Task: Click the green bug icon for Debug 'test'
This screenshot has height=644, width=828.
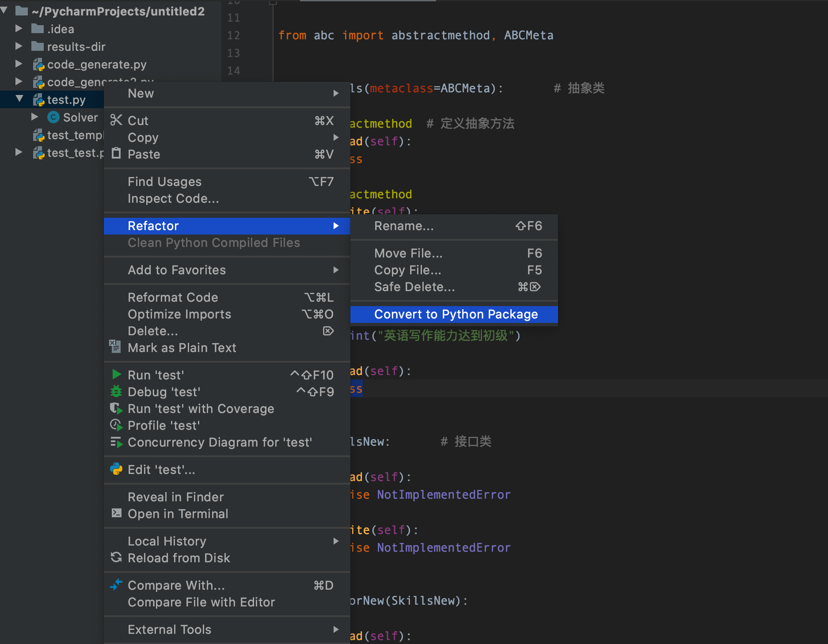Action: (116, 391)
